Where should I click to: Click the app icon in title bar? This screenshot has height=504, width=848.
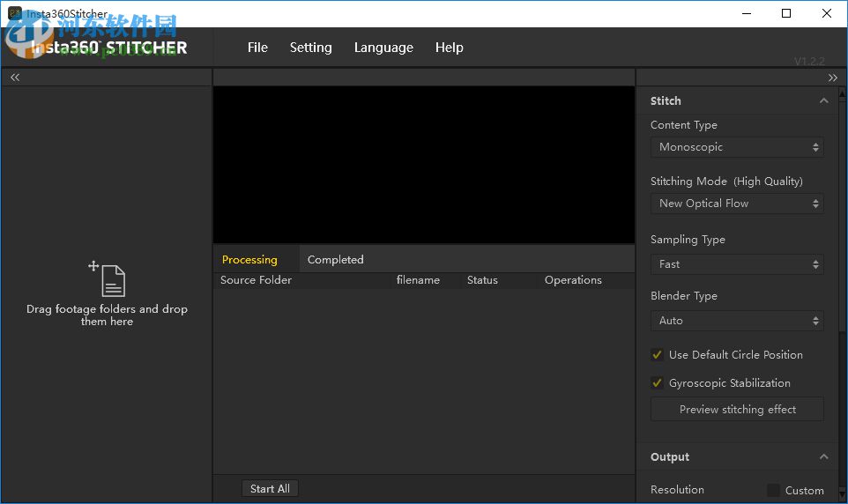tap(14, 13)
